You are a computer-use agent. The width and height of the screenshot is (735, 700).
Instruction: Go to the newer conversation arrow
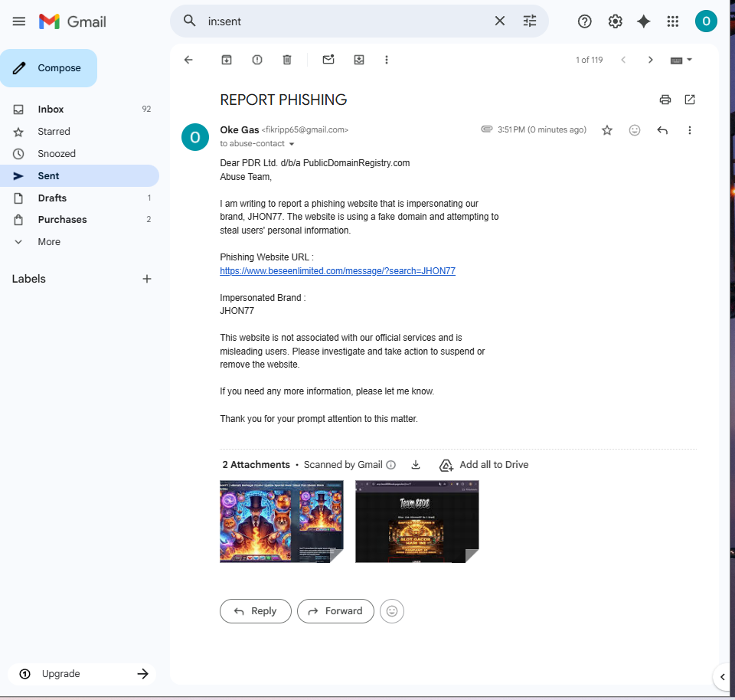click(x=623, y=60)
